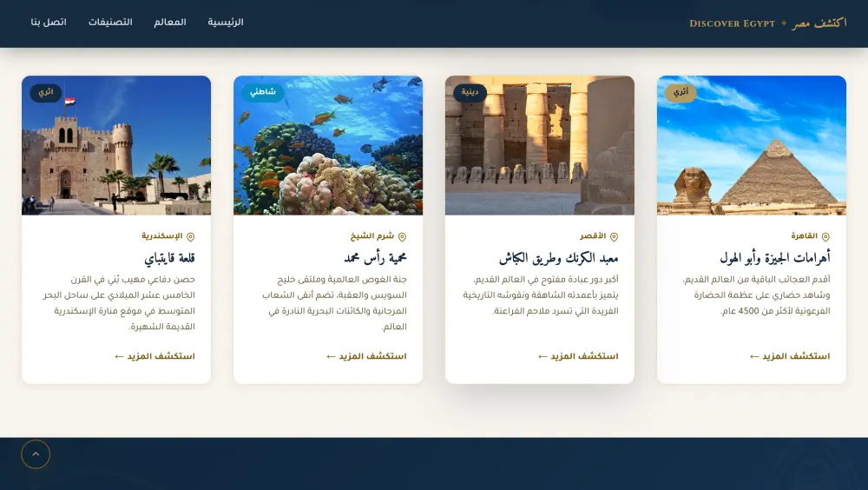Viewport: 868px width, 490px height.
Task: Click the title محمية رأس محمد
Action: (x=375, y=258)
